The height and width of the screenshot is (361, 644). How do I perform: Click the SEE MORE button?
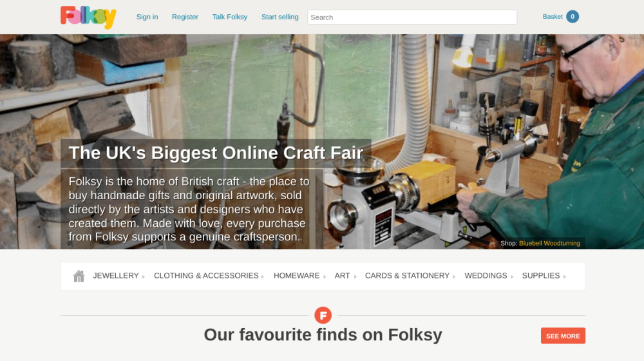tap(563, 336)
